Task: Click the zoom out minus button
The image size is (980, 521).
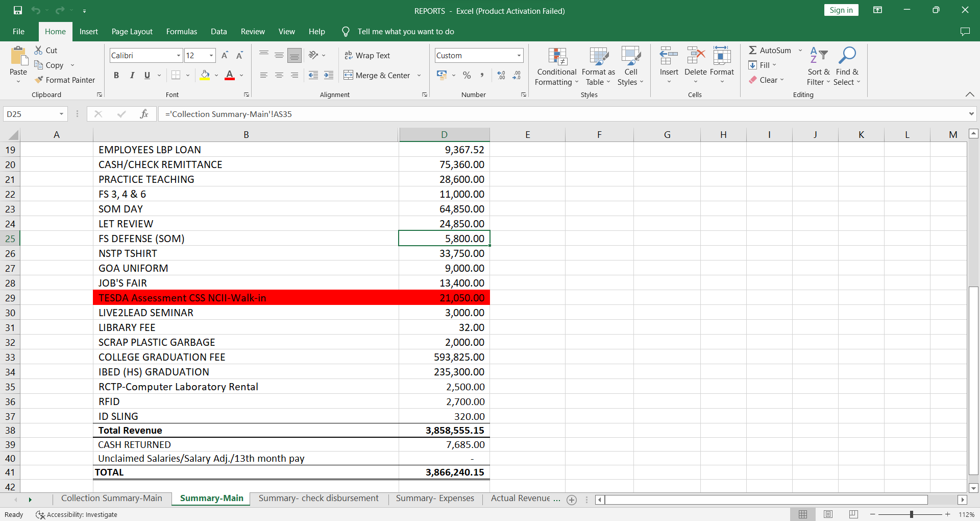Action: 873,514
